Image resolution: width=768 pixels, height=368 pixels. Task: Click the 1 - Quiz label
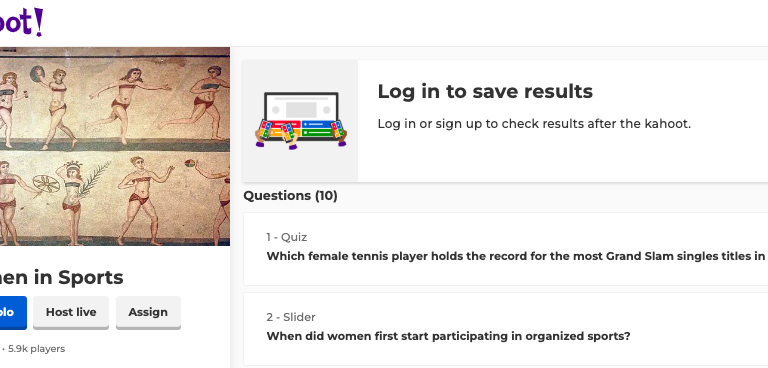point(287,237)
